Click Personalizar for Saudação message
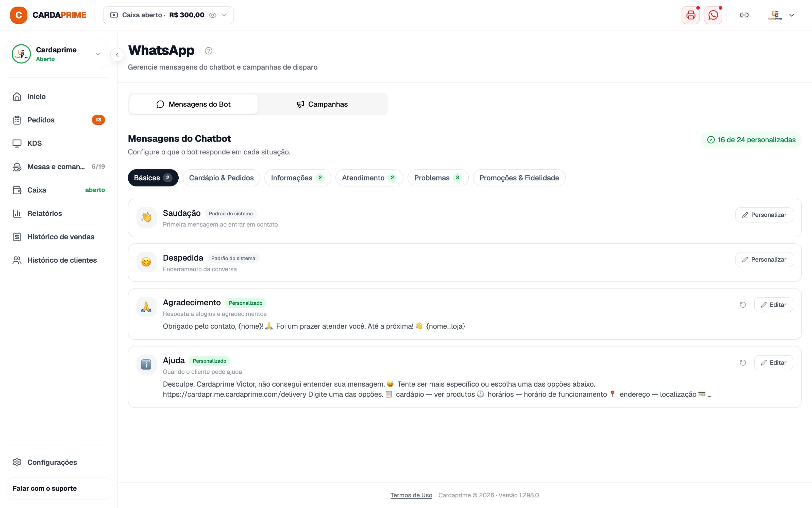This screenshot has height=508, width=812. [x=764, y=215]
